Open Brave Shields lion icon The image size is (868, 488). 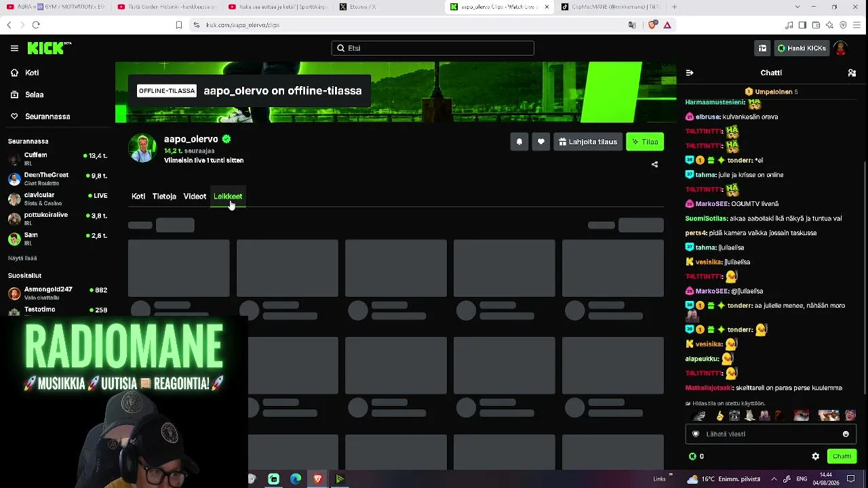[652, 25]
